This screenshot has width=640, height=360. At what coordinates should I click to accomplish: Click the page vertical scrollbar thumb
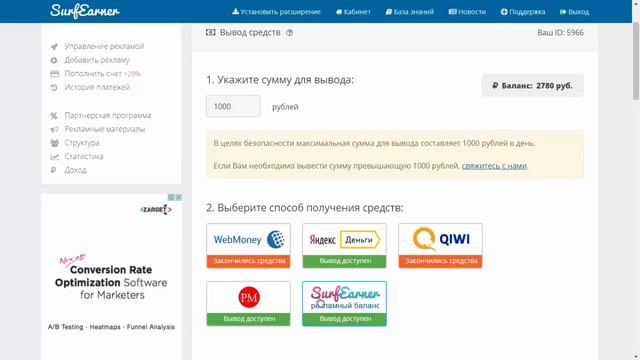[x=636, y=60]
